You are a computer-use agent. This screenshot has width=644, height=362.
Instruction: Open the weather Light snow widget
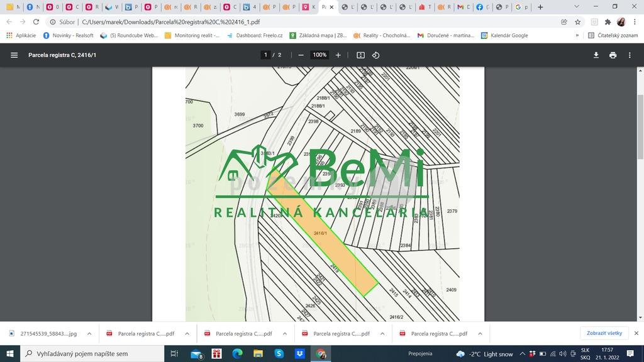pyautogui.click(x=485, y=354)
